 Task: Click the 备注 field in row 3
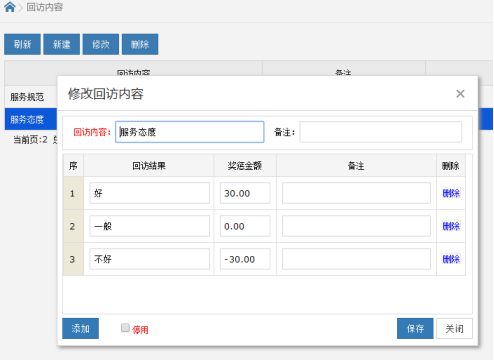pos(356,259)
